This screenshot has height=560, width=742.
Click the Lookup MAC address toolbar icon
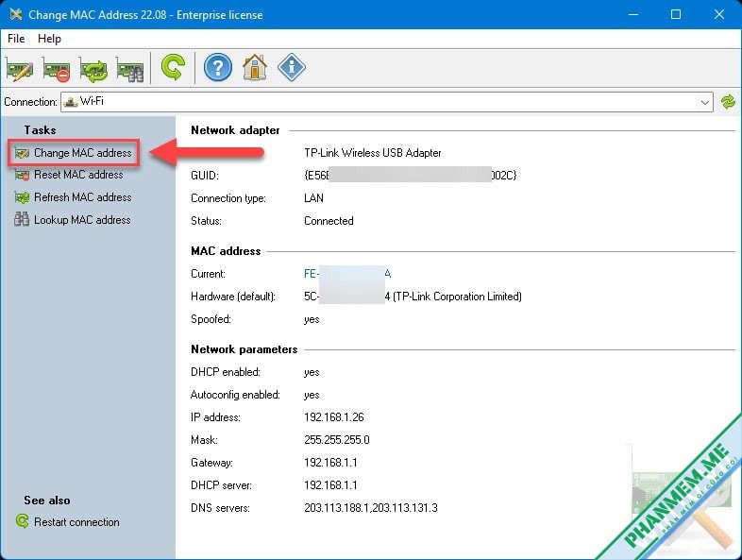tap(130, 70)
